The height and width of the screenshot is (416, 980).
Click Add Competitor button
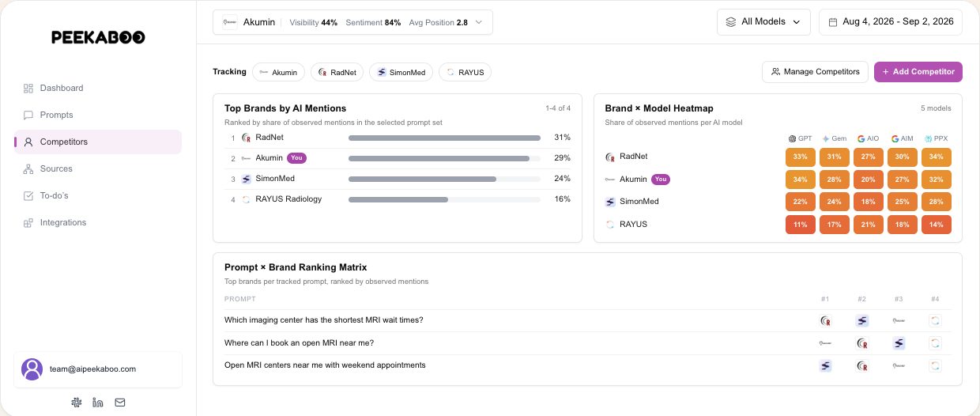pos(918,72)
